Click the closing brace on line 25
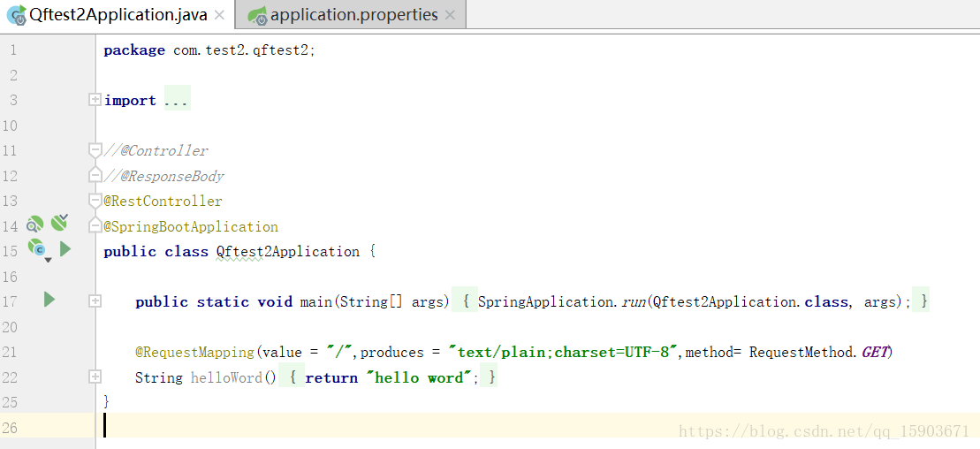980x449 pixels. 106,401
